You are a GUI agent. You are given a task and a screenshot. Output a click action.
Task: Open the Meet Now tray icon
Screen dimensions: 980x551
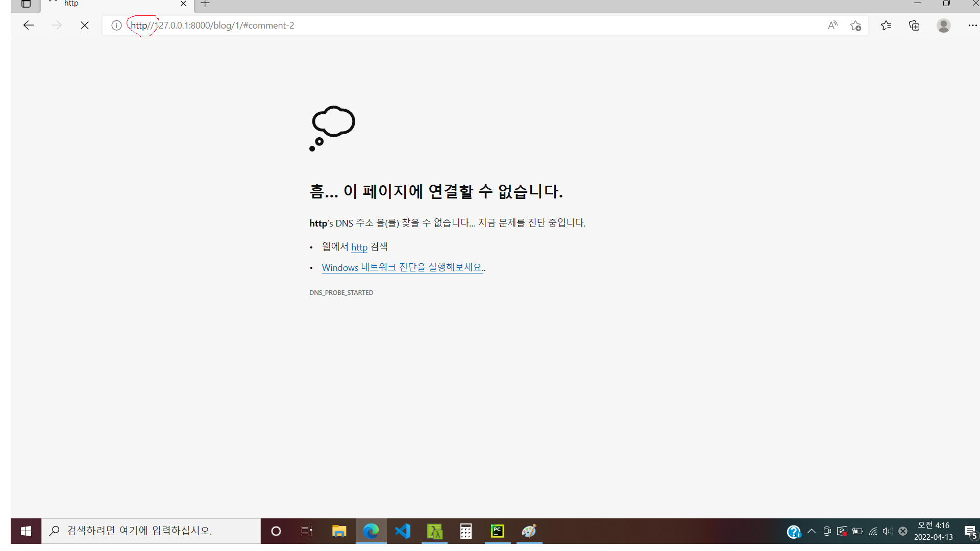(827, 531)
